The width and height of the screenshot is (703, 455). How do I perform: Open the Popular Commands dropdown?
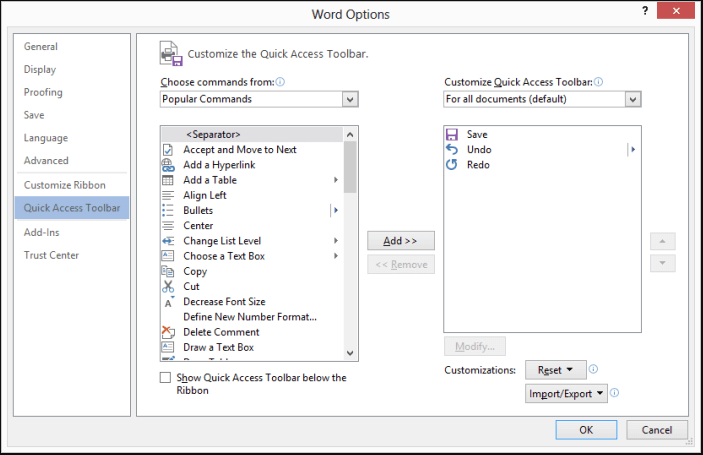(350, 99)
